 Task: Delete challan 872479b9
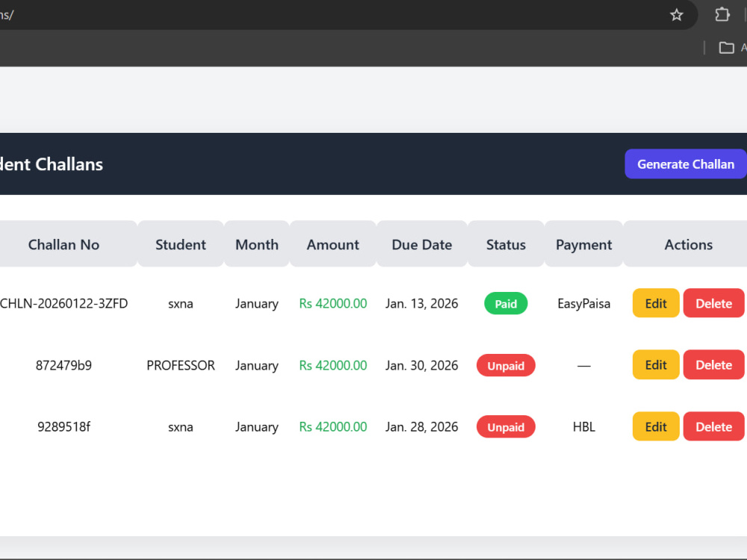pos(713,365)
